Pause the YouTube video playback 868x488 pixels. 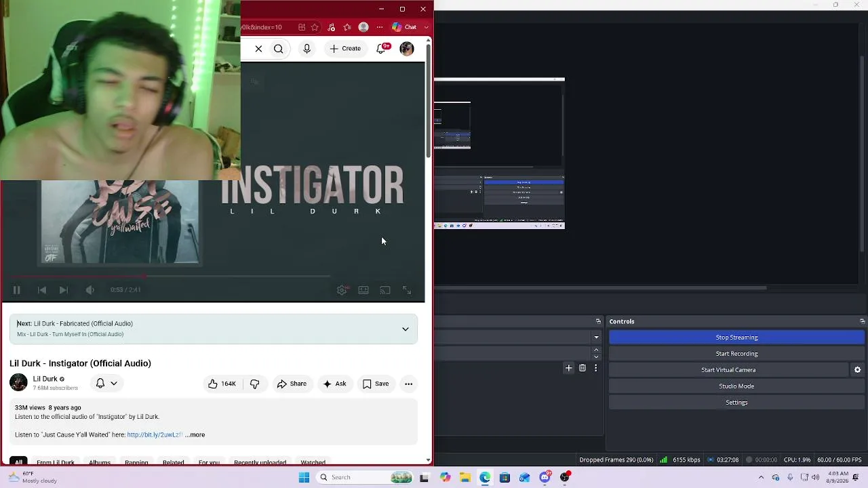[x=16, y=290]
